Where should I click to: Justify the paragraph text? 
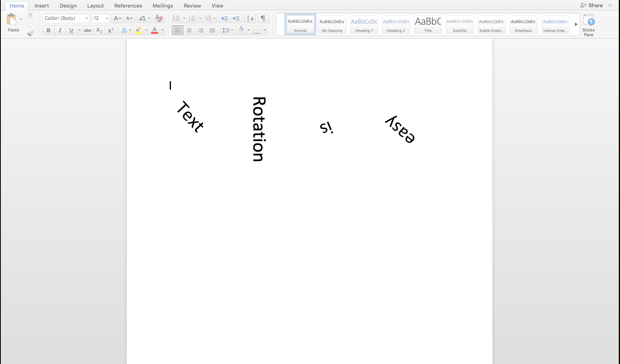212,30
